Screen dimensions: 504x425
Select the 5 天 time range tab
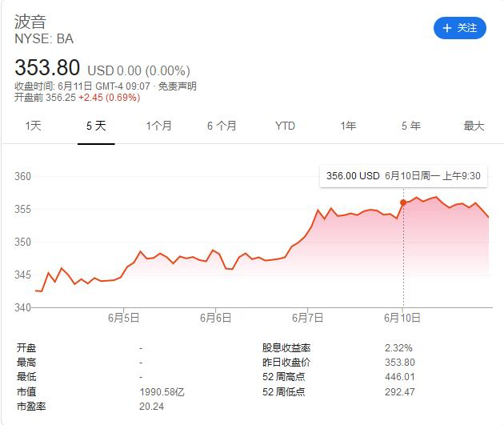coord(96,126)
